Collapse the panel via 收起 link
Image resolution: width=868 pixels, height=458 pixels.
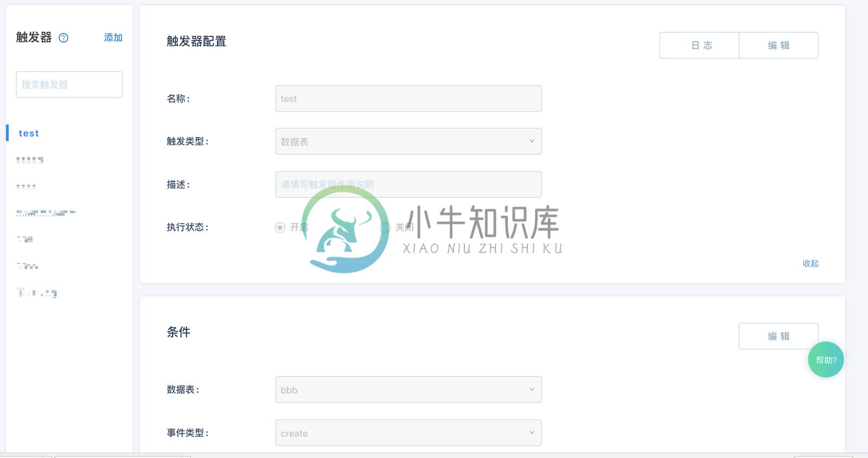tap(810, 263)
